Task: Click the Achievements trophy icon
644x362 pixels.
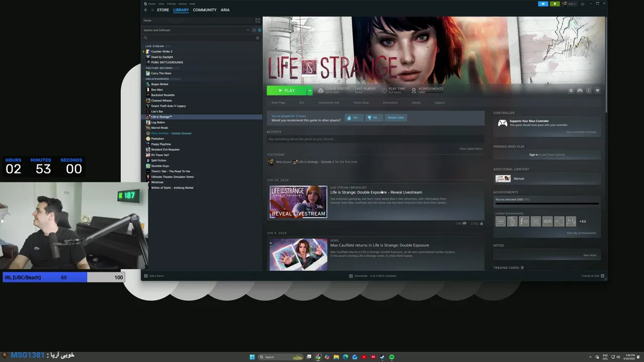Action: (x=414, y=90)
